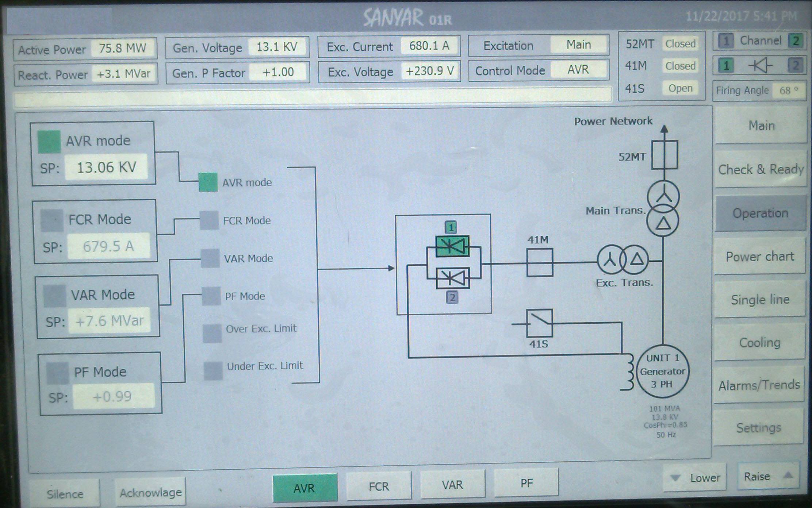This screenshot has height=508, width=812.
Task: Click the 52MT breaker symbol in diagram
Action: click(665, 155)
